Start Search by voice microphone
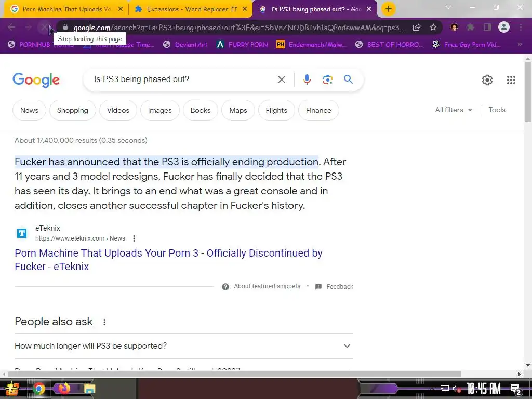Screen dimensions: 532x399 tap(307, 79)
